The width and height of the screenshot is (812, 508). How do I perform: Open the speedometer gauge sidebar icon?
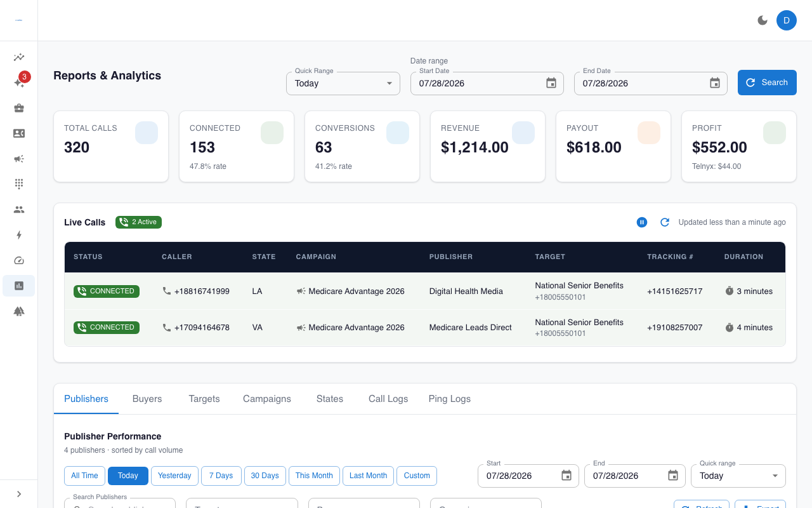pos(19,260)
